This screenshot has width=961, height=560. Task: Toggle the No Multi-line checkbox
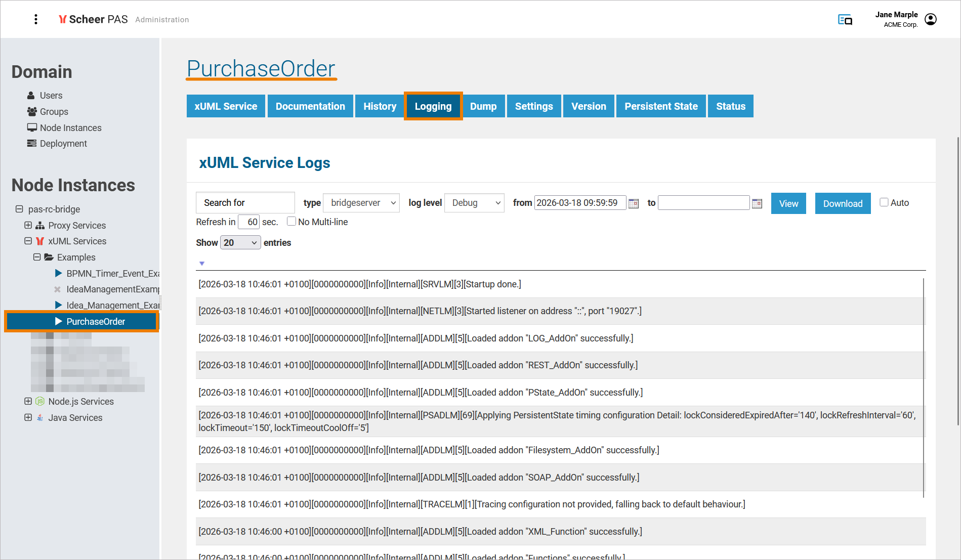291,222
